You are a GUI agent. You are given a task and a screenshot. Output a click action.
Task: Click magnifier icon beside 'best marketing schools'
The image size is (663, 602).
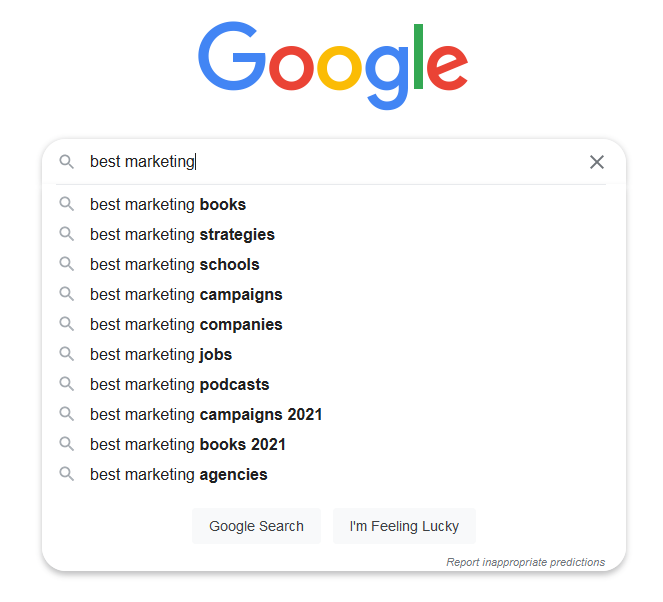pos(66,264)
